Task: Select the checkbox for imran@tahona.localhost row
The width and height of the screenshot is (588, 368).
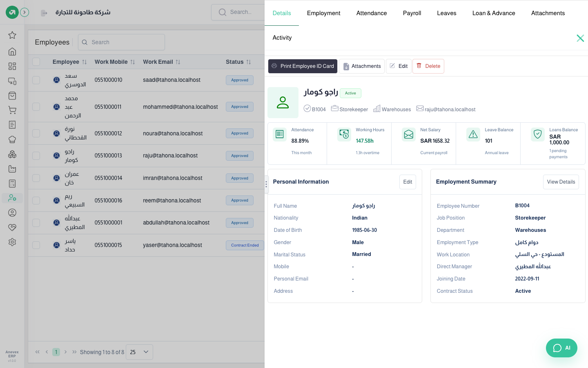Action: (x=36, y=178)
